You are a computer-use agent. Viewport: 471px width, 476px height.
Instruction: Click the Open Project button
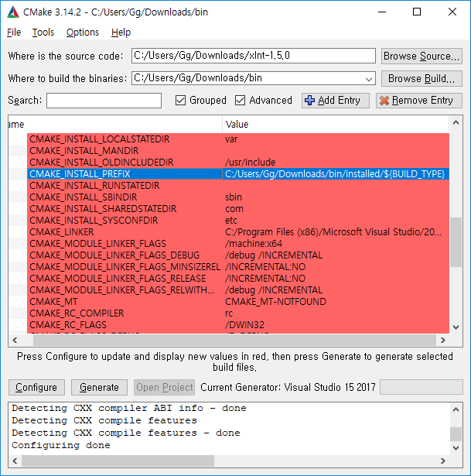165,387
